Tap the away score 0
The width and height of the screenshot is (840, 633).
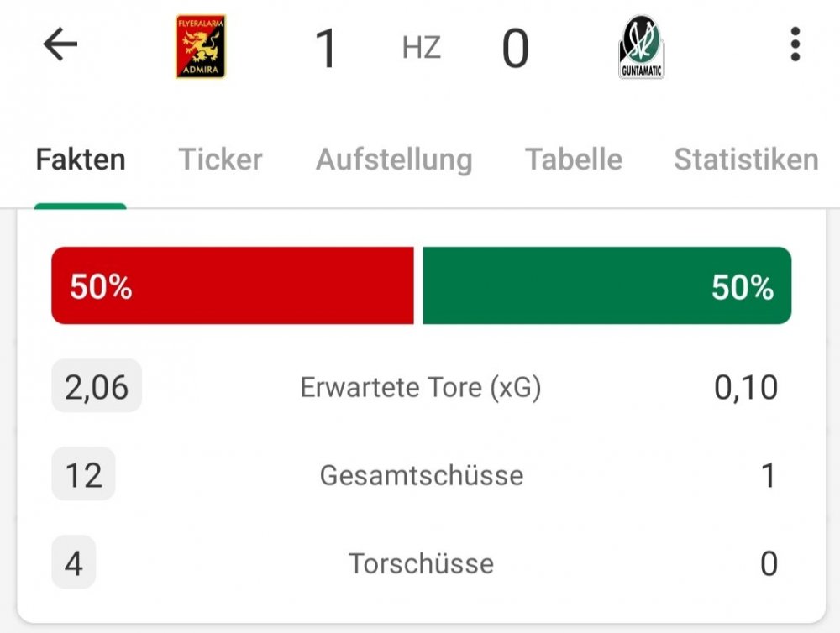click(516, 48)
